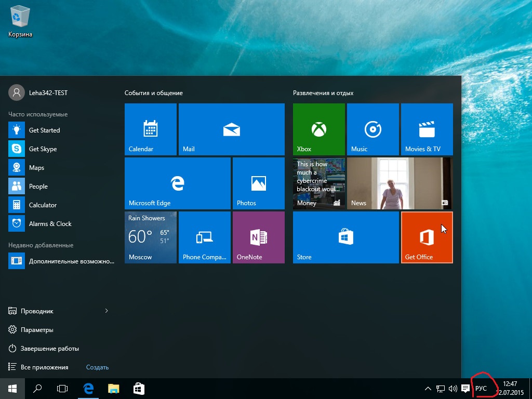Viewport: 532px width, 399px height.
Task: Click the Недавно добавленные heading
Action: tap(41, 245)
